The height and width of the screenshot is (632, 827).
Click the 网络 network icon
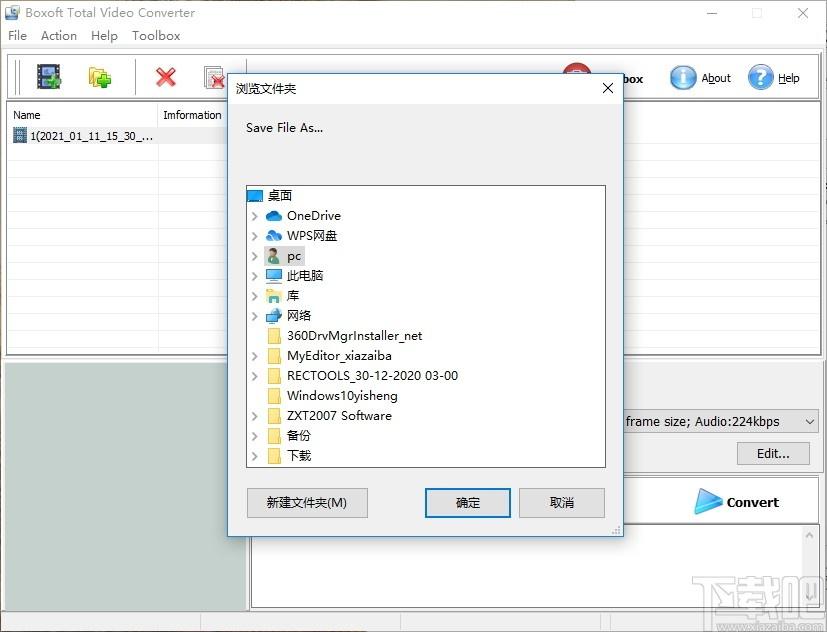274,315
